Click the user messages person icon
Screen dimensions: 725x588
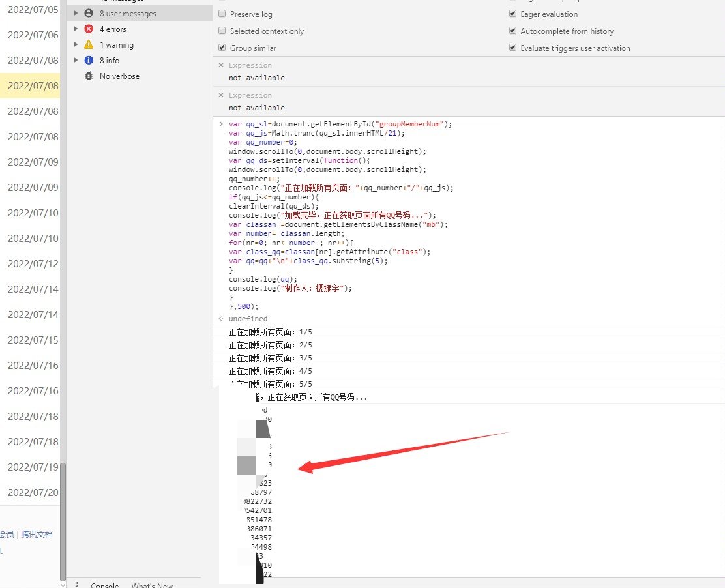tap(89, 14)
